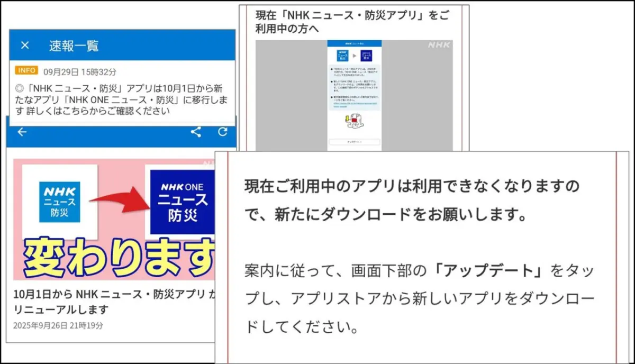The height and width of the screenshot is (364, 635).
Task: Select paragraph 現在ご利用中のアプリは利用できなくなります
Action: click(x=412, y=200)
